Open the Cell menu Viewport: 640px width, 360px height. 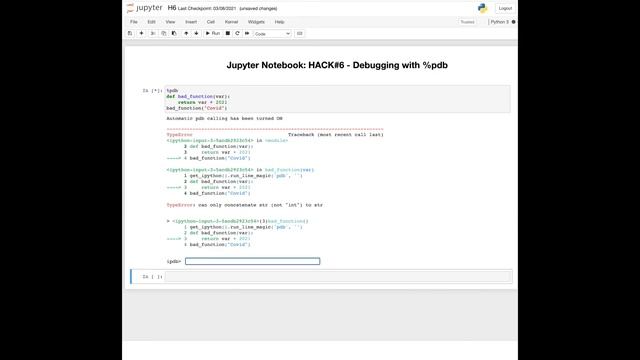pyautogui.click(x=211, y=22)
